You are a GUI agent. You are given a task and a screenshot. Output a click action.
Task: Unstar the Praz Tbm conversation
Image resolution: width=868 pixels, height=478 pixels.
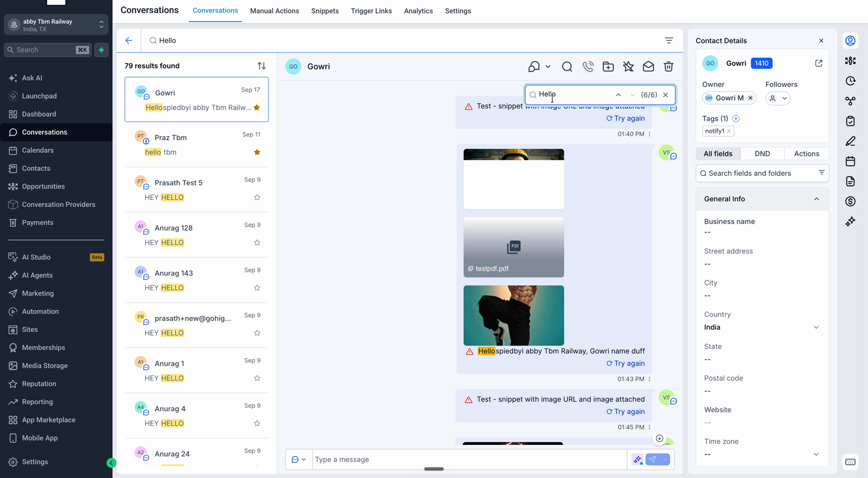point(257,152)
